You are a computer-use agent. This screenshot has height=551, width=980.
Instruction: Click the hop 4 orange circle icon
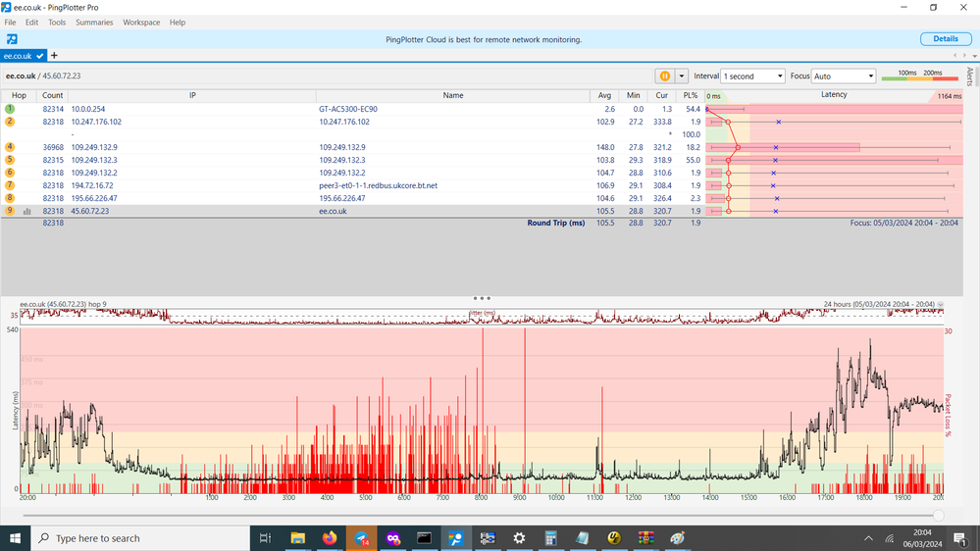click(x=10, y=147)
